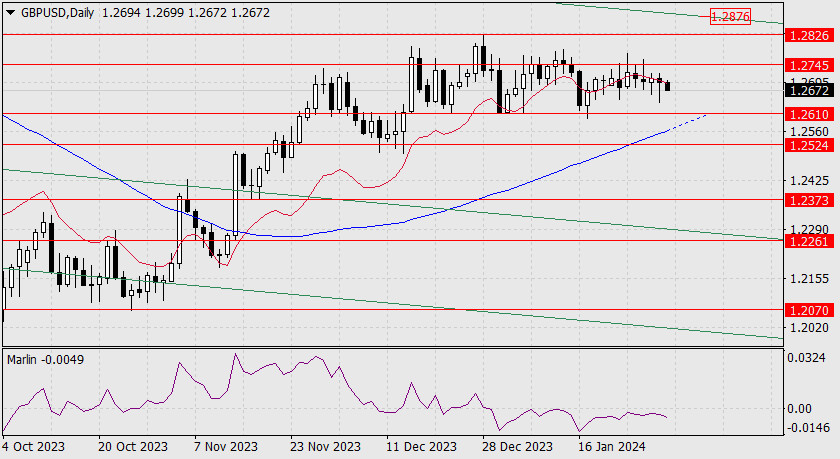This screenshot has width=840, height=459.
Task: Click the 1.2070 red level label
Action: click(x=809, y=310)
